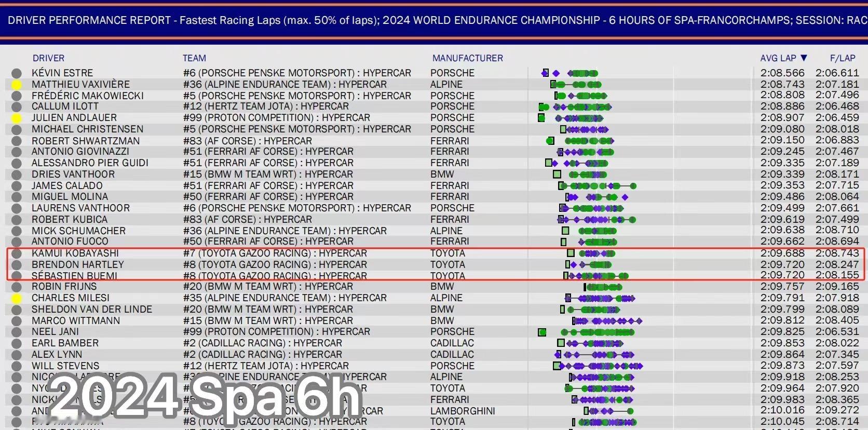Sort by the AVG LAP column arrow

click(804, 58)
